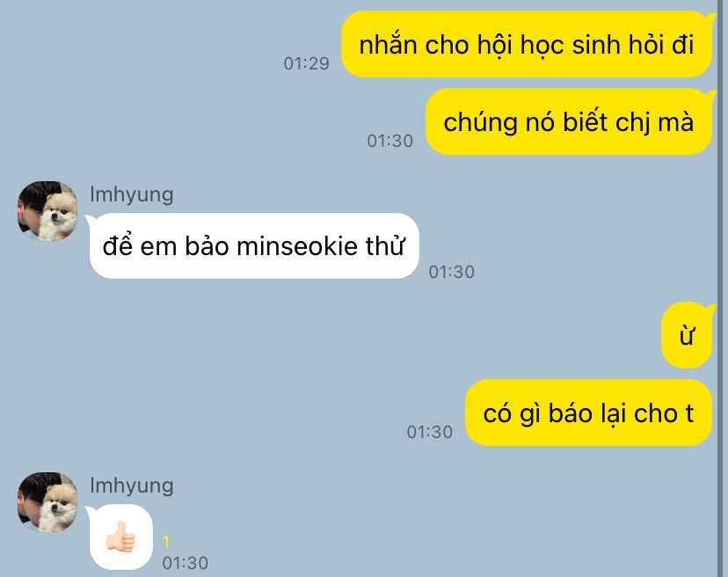This screenshot has height=577, width=728.
Task: Open Imhyung's upper profile picture
Action: click(x=47, y=211)
